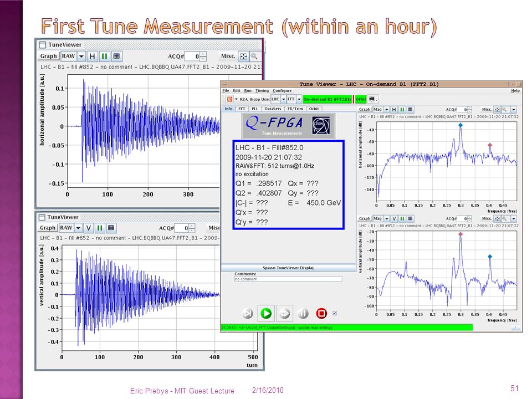Click Graph button in vertical spectrum toolbar

(365, 218)
